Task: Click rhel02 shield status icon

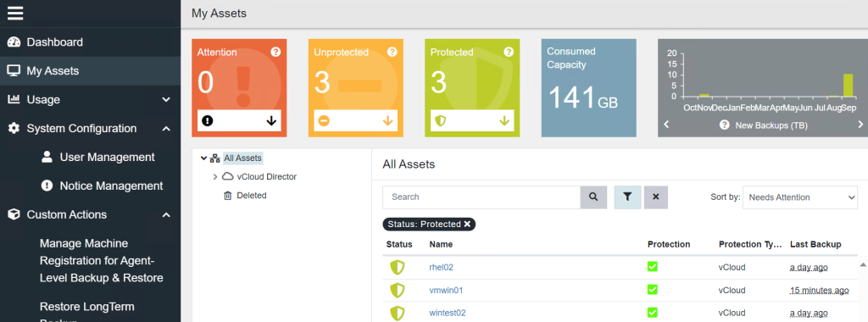Action: 398,267
